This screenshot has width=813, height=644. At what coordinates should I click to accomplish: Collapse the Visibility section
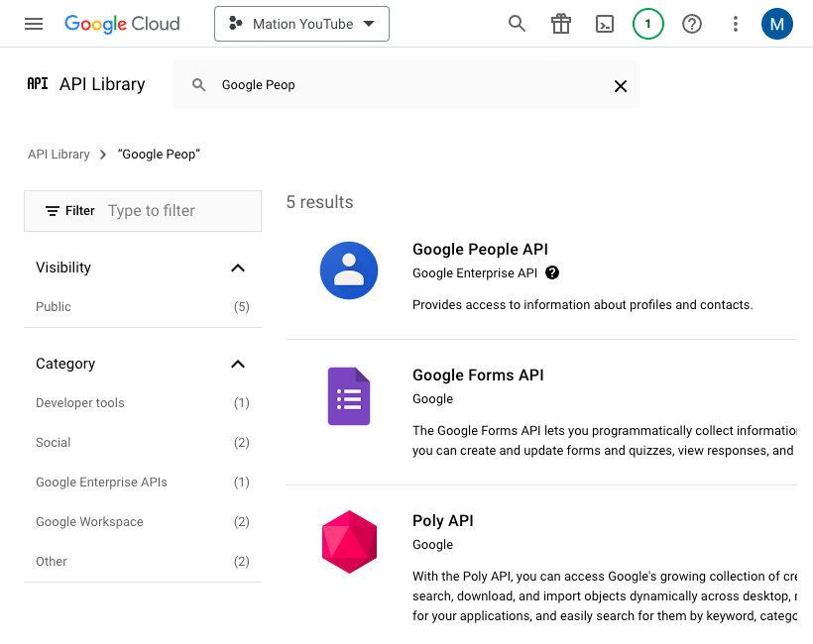pos(238,268)
